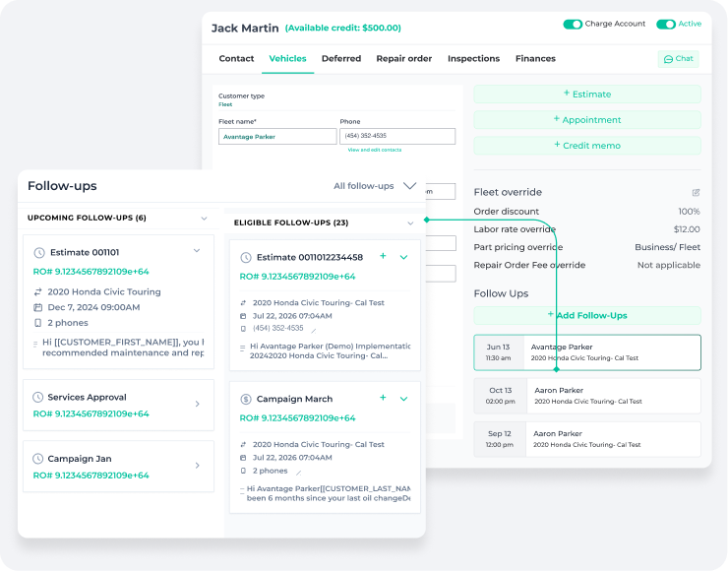Open the Contact tab
Viewport: 728px width, 571px height.
[236, 58]
